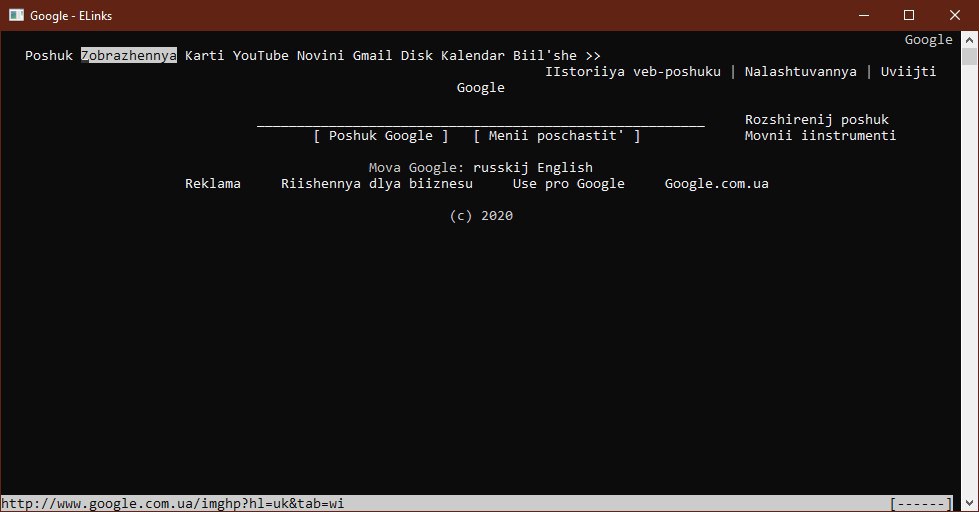Open the Movnii iinstrumenti link

click(x=820, y=135)
